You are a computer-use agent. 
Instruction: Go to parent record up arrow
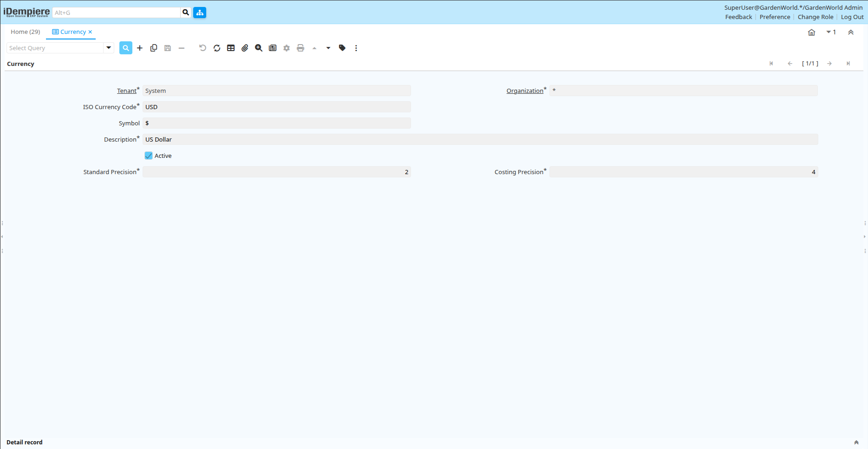[x=314, y=48]
